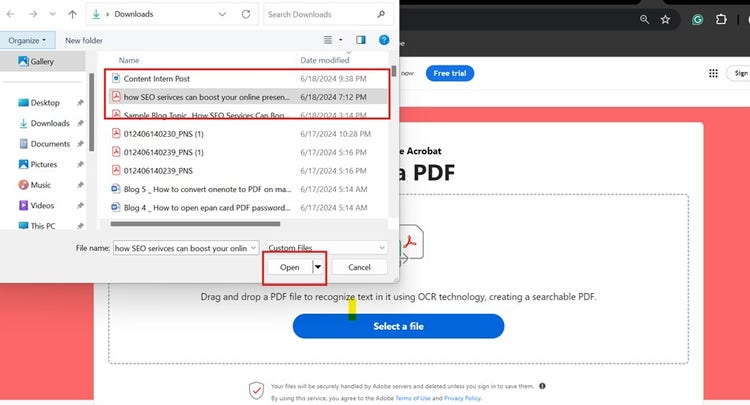Select 'how SEO serivces can boost' PDF file
The image size is (750, 405).
248,97
